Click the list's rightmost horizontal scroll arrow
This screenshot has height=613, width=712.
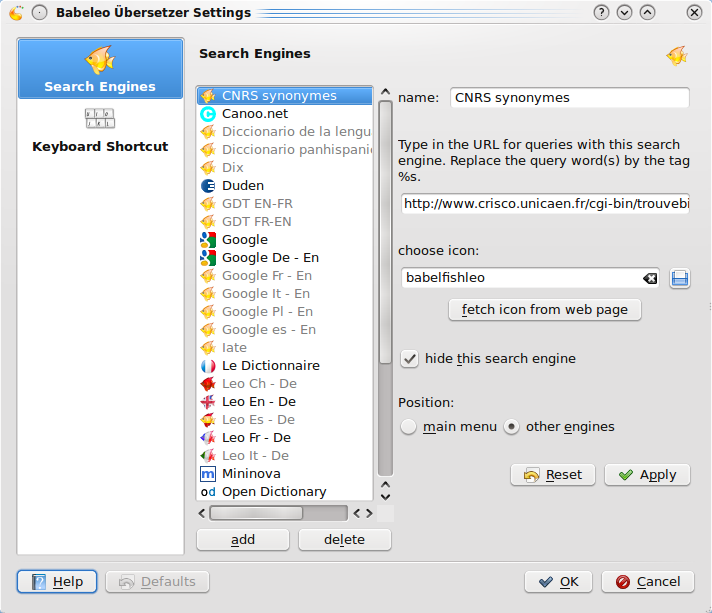[369, 514]
